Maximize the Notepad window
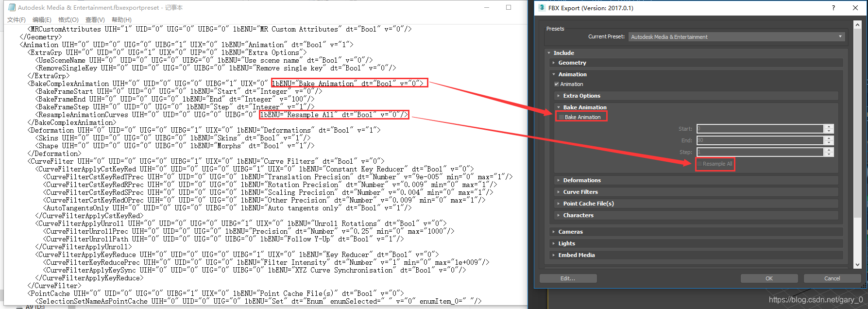The image size is (868, 309). coord(509,7)
